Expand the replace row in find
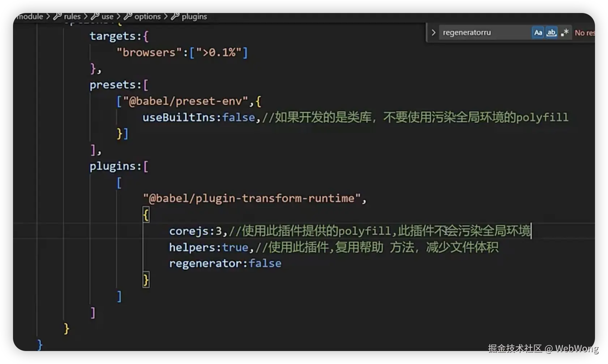The height and width of the screenshot is (364, 608). tap(433, 32)
